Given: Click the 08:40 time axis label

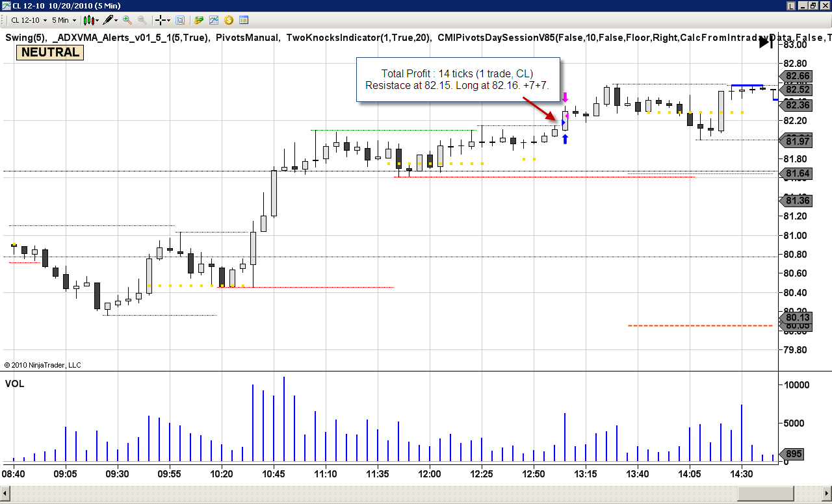Looking at the screenshot, I should (14, 474).
